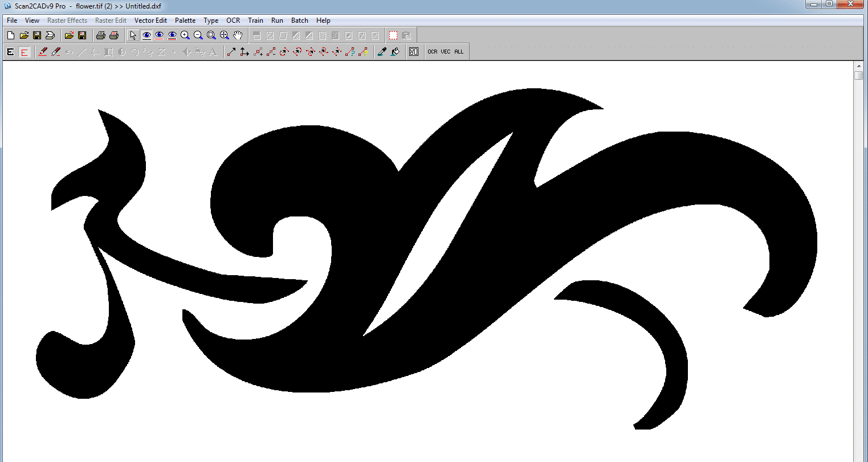Screen dimensions: 868x462
Task: Toggle the highlighted E edit mode
Action: (23, 51)
